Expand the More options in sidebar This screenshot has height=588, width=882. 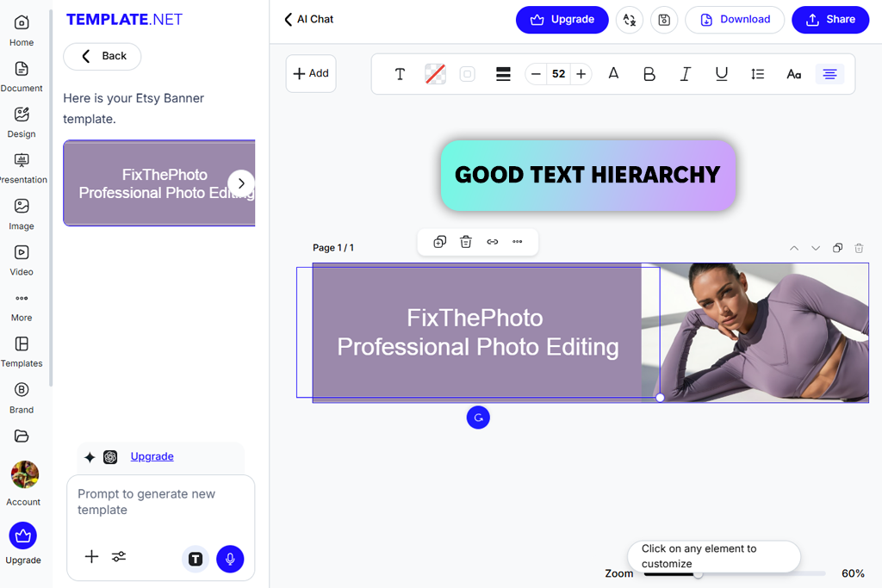point(22,306)
